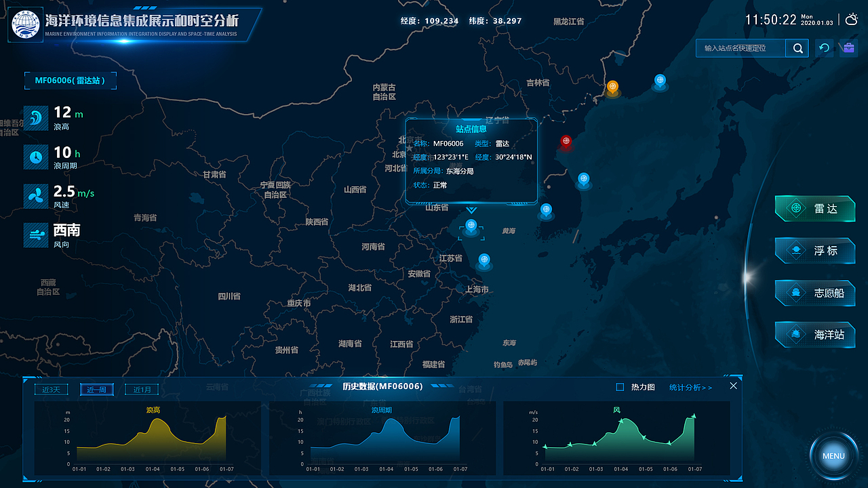868x488 pixels.
Task: Click the wind speed fan icon
Action: (x=35, y=197)
